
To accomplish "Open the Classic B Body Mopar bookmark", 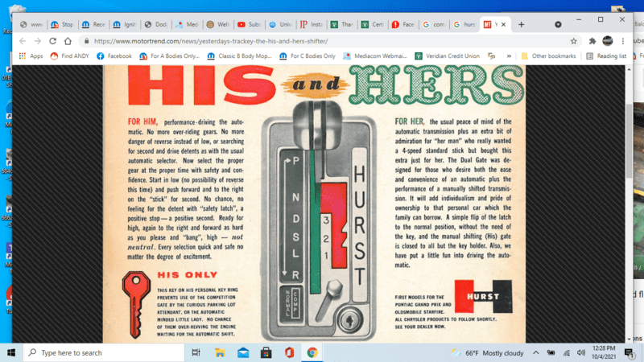I will [239, 56].
